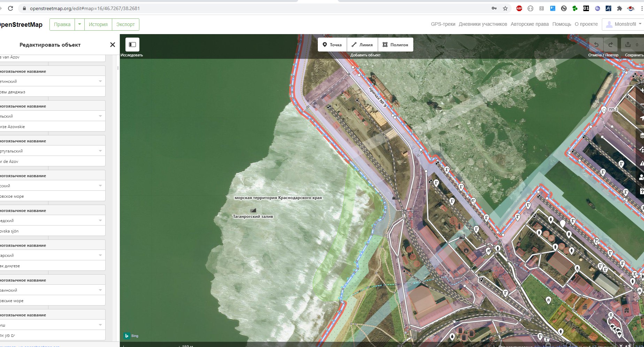Expand language dropdown above 'овы денджыз'
644x347 pixels.
100,81
